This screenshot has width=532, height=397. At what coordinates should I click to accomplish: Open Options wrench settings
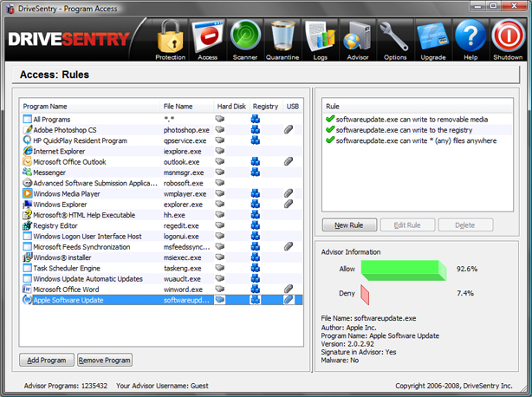[395, 40]
